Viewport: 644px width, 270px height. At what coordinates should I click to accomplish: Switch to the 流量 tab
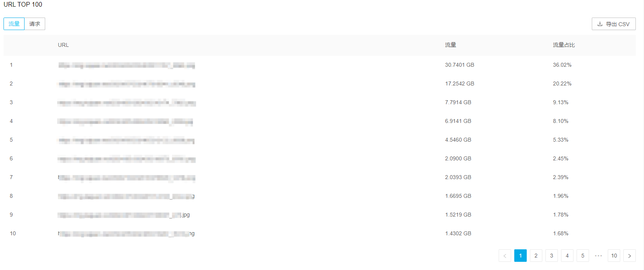tap(14, 24)
